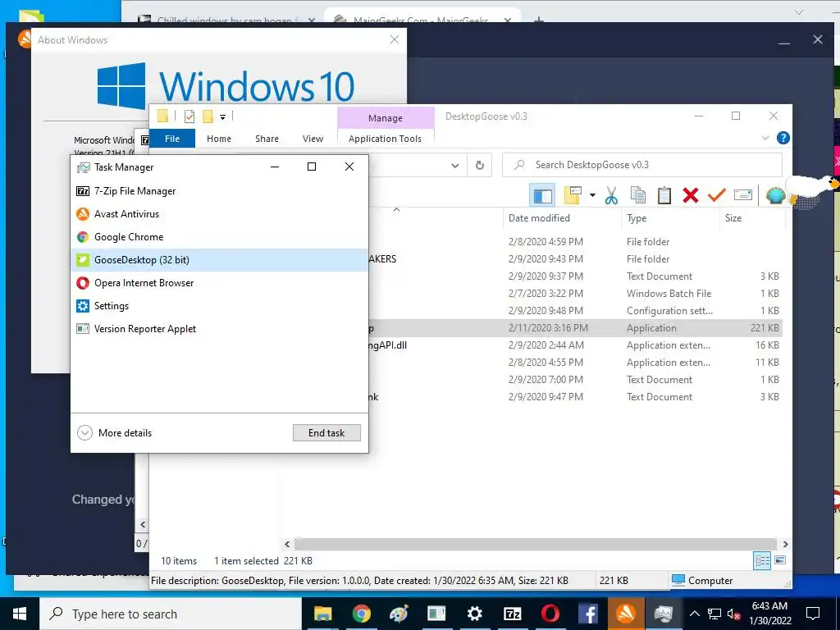Click the Windows Start button
Image resolution: width=840 pixels, height=630 pixels.
coord(20,614)
